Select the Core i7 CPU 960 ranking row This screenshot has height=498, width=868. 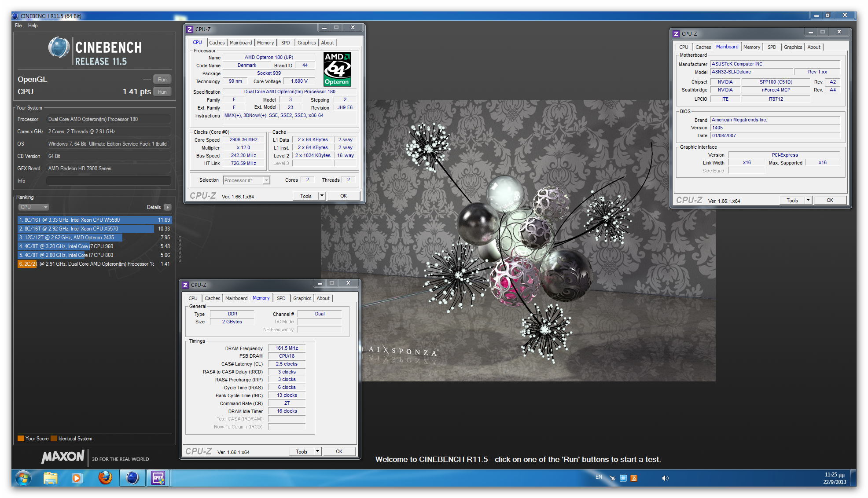pyautogui.click(x=94, y=246)
